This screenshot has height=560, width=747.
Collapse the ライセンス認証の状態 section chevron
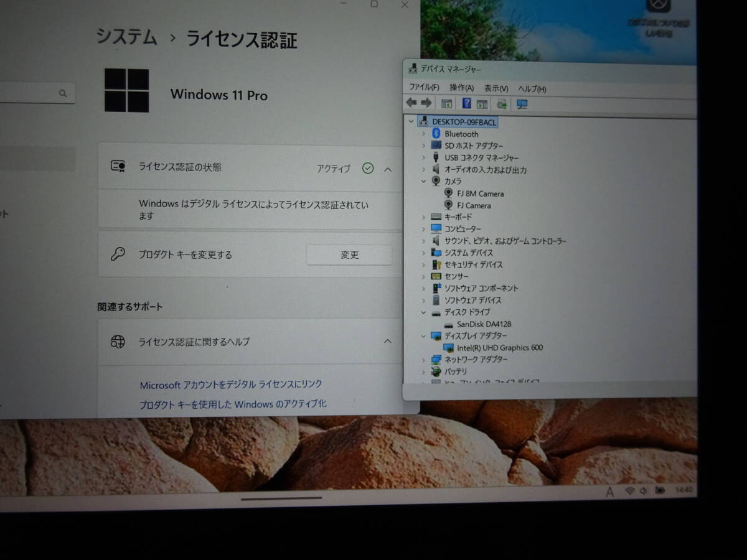(388, 169)
